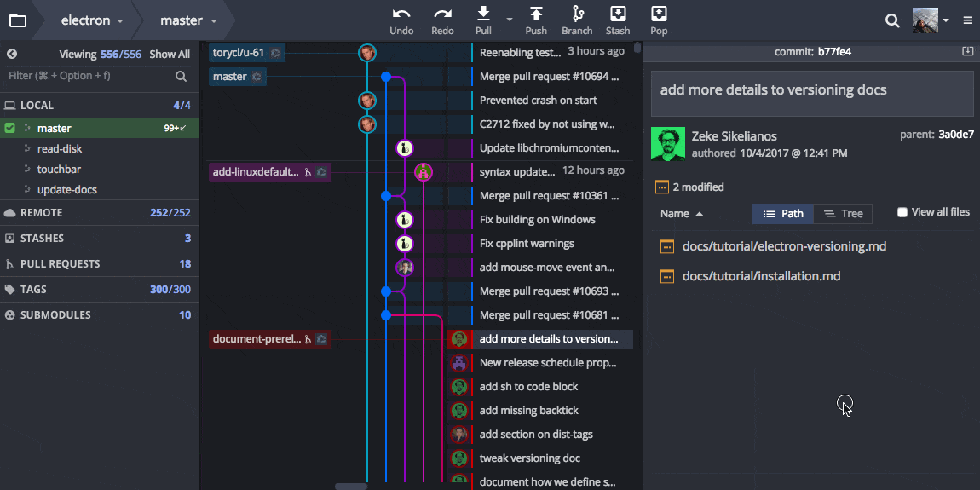This screenshot has height=490, width=980.
Task: Open the repository folder icon
Action: [18, 20]
